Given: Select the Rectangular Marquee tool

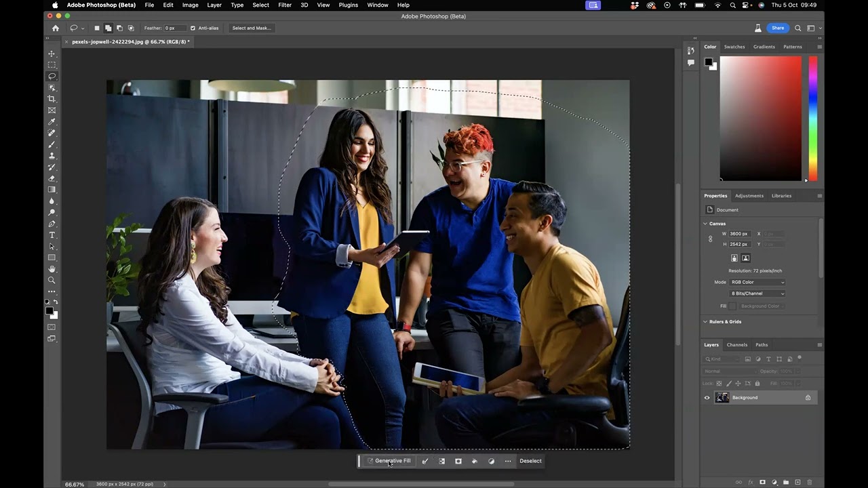Looking at the screenshot, I should click(x=52, y=65).
